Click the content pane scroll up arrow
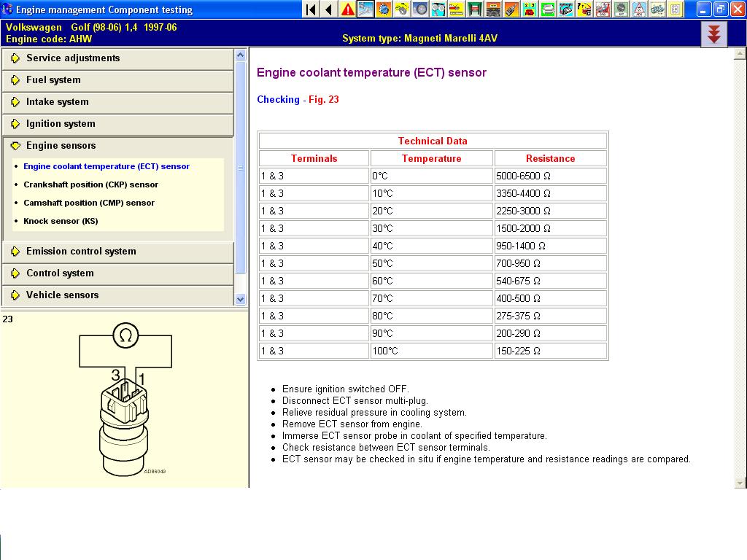The width and height of the screenshot is (747, 560). (740, 53)
